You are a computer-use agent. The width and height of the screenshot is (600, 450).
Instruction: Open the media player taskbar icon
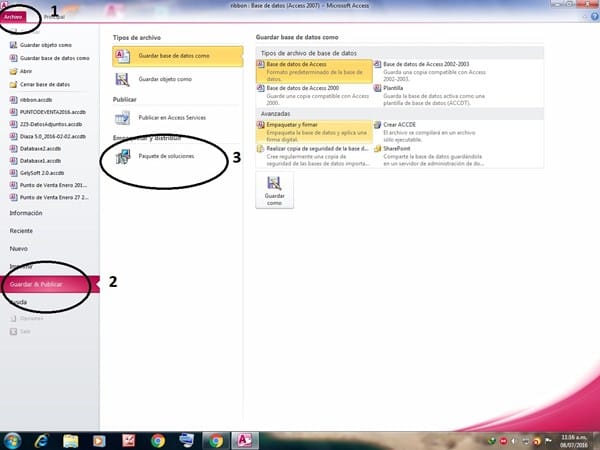pos(99,441)
